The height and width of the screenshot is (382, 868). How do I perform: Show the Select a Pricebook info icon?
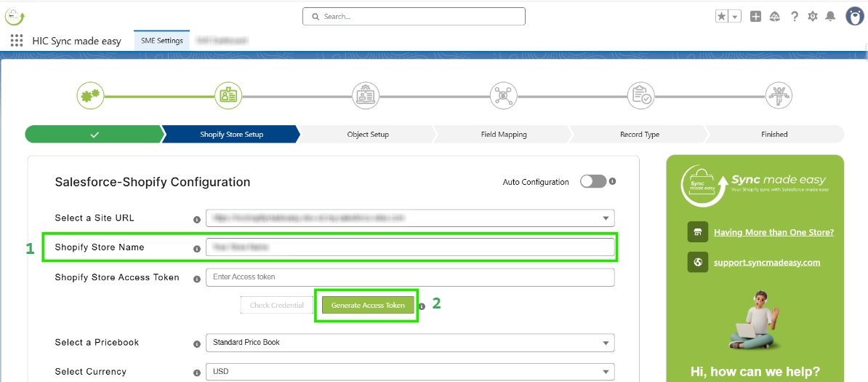point(196,343)
